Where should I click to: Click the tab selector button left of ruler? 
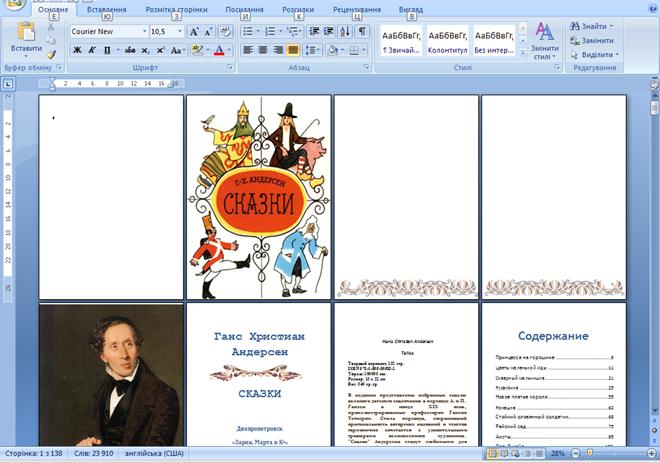click(x=8, y=84)
